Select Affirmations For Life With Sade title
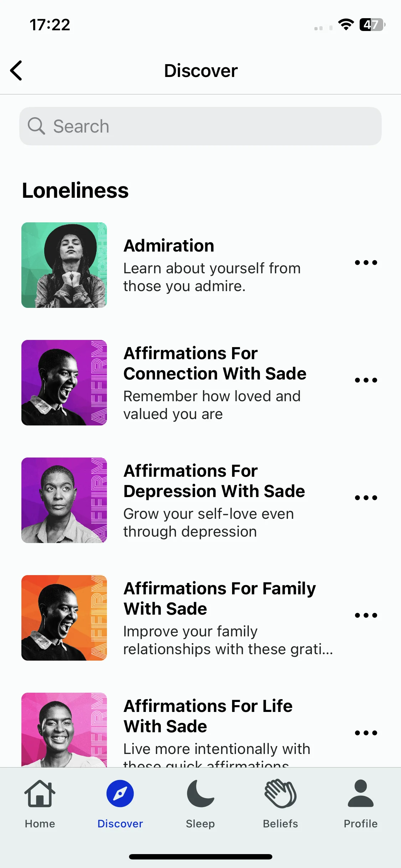The height and width of the screenshot is (868, 401). click(208, 716)
